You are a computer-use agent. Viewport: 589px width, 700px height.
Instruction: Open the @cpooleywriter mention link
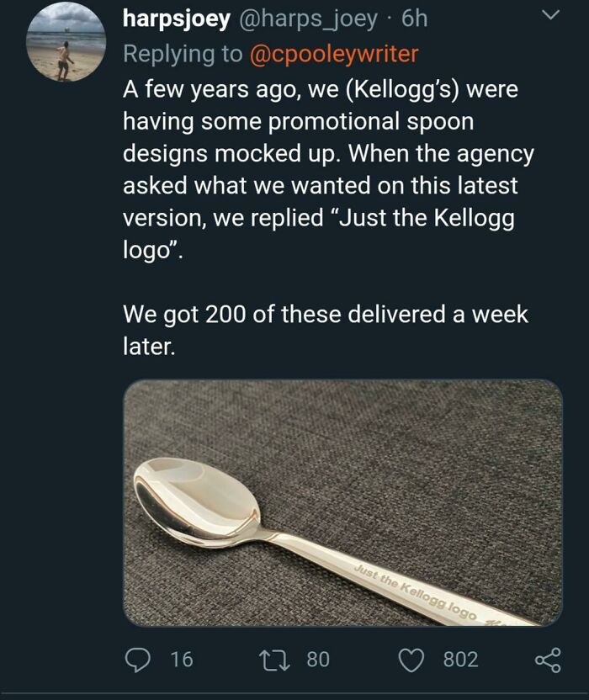pyautogui.click(x=334, y=54)
